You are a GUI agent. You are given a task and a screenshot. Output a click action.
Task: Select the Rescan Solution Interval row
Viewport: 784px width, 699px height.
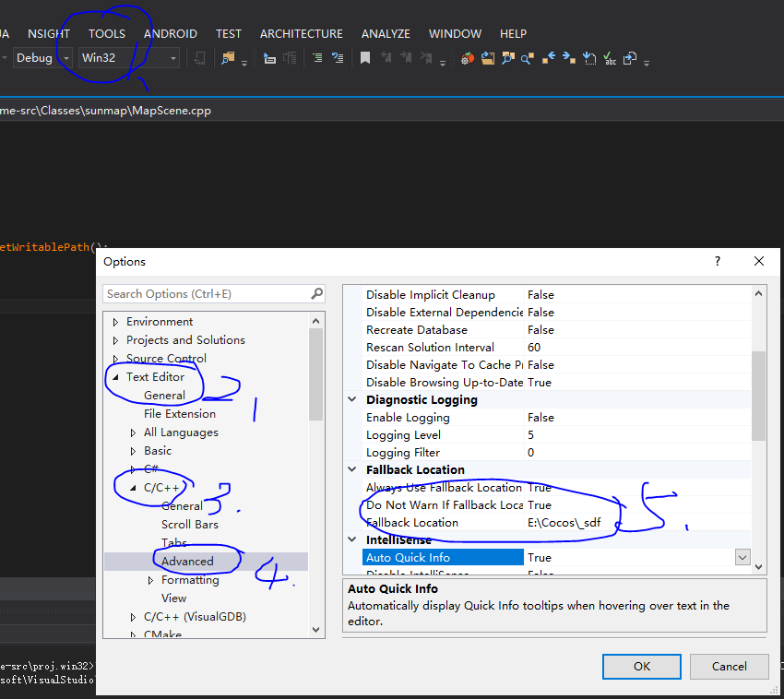[x=556, y=347]
